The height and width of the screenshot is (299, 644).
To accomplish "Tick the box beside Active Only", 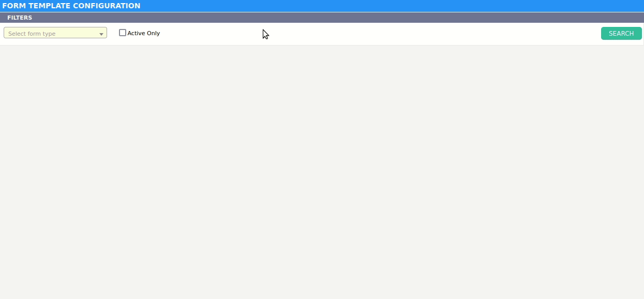I will coord(123,33).
